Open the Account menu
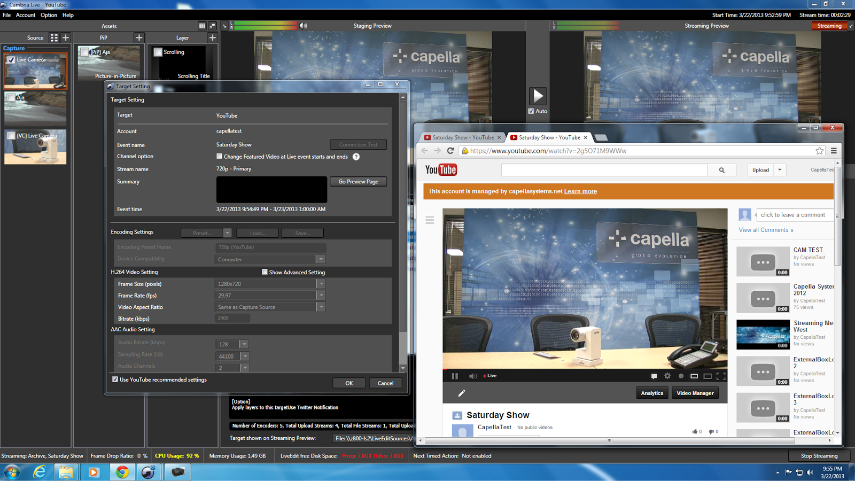The width and height of the screenshot is (855, 504). [x=26, y=15]
